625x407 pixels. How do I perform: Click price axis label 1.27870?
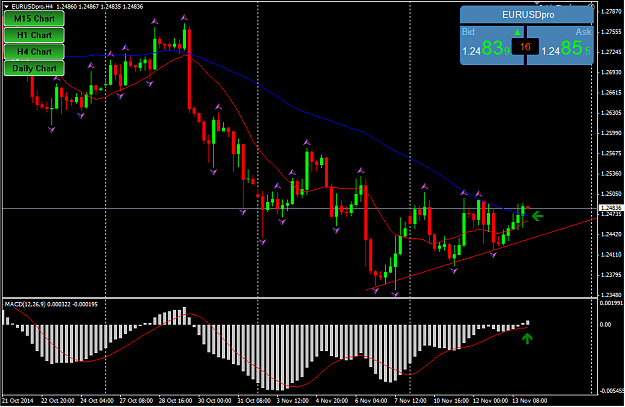tap(611, 12)
